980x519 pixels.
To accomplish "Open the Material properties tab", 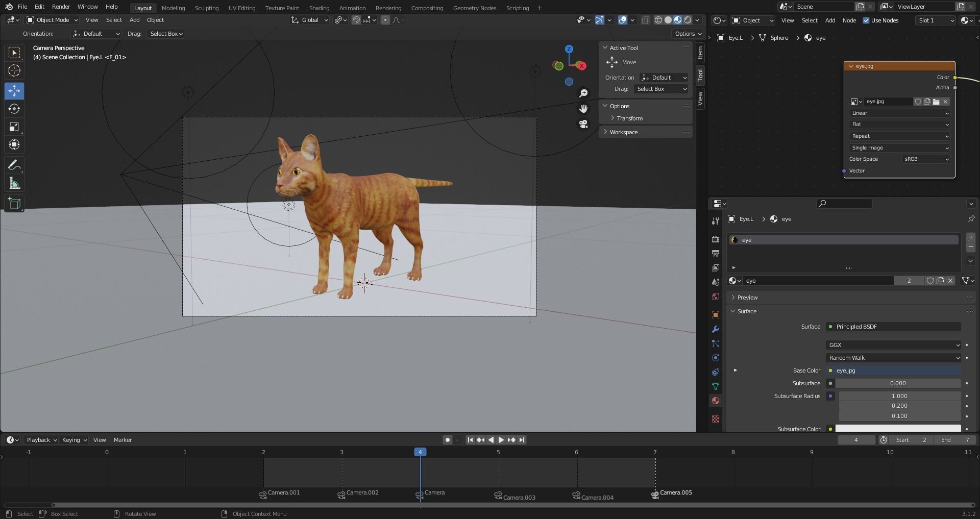I will pos(716,401).
